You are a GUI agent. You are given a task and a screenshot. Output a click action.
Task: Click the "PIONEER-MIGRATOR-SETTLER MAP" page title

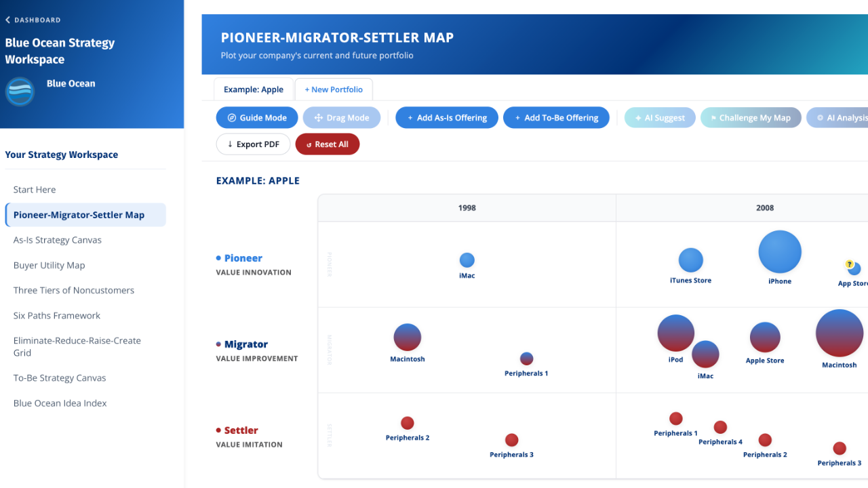pos(338,38)
